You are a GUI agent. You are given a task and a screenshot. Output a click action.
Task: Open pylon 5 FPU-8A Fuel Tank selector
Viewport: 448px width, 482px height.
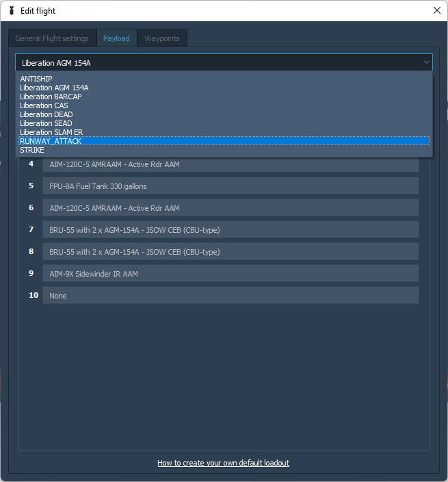pyautogui.click(x=230, y=186)
